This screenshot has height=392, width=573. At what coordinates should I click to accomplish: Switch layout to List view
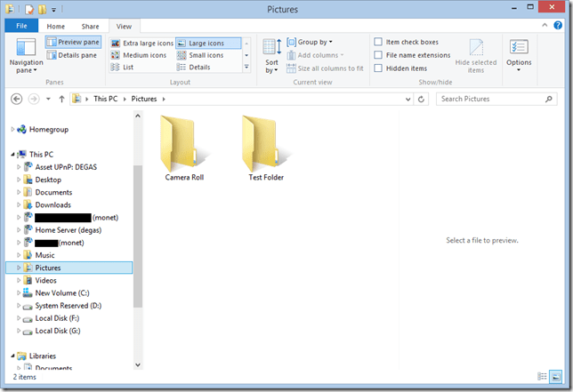123,68
